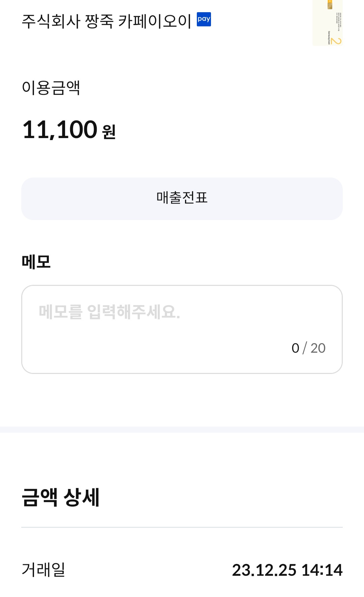Click the 메모를 입력해주세요 placeholder text
The height and width of the screenshot is (597, 364).
110,311
